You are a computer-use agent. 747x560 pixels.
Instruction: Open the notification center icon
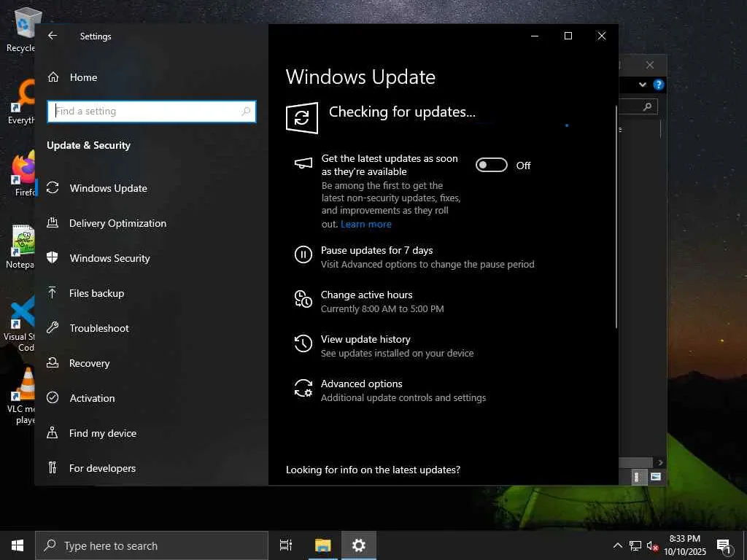click(724, 546)
